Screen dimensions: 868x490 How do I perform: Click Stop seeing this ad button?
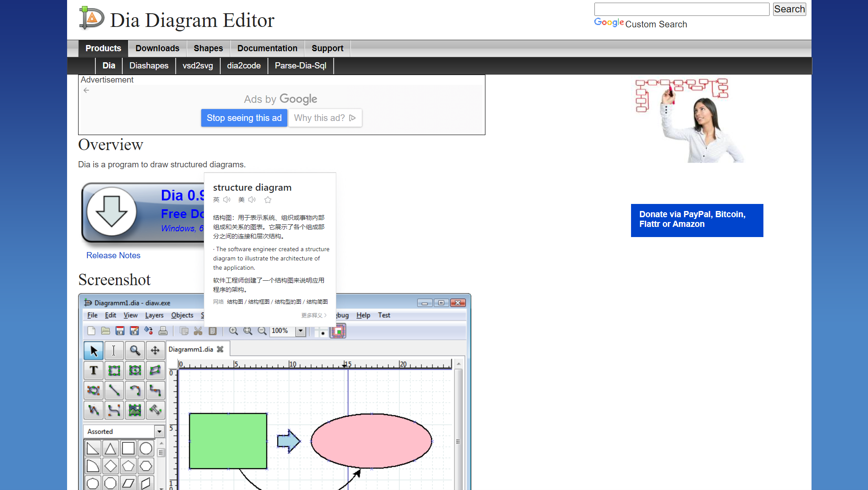[244, 118]
